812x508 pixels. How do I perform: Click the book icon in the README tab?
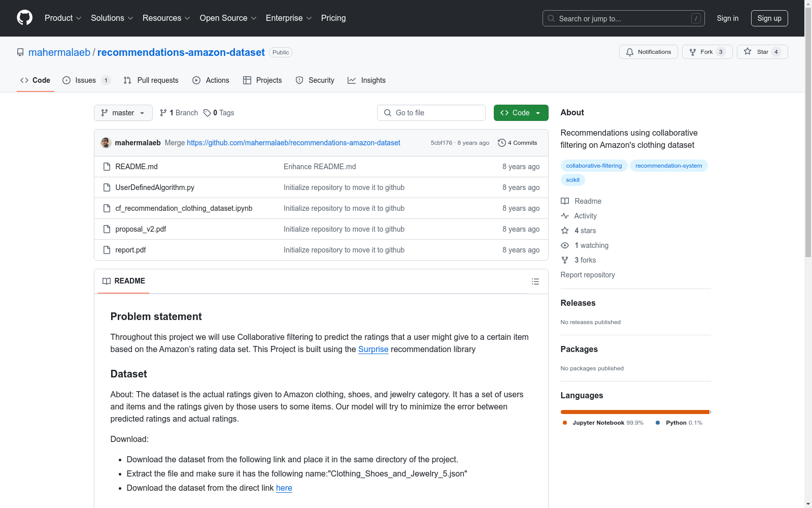[x=107, y=281]
